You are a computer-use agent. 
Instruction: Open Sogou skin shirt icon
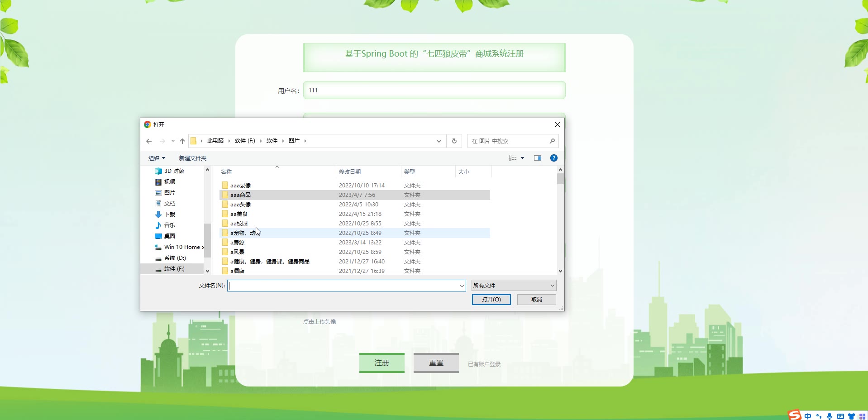tap(851, 416)
